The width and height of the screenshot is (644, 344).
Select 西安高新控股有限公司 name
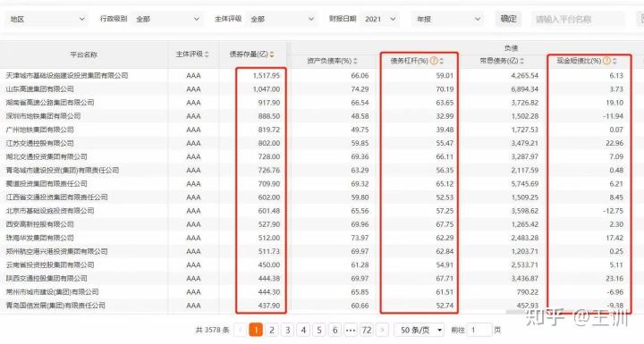click(40, 224)
